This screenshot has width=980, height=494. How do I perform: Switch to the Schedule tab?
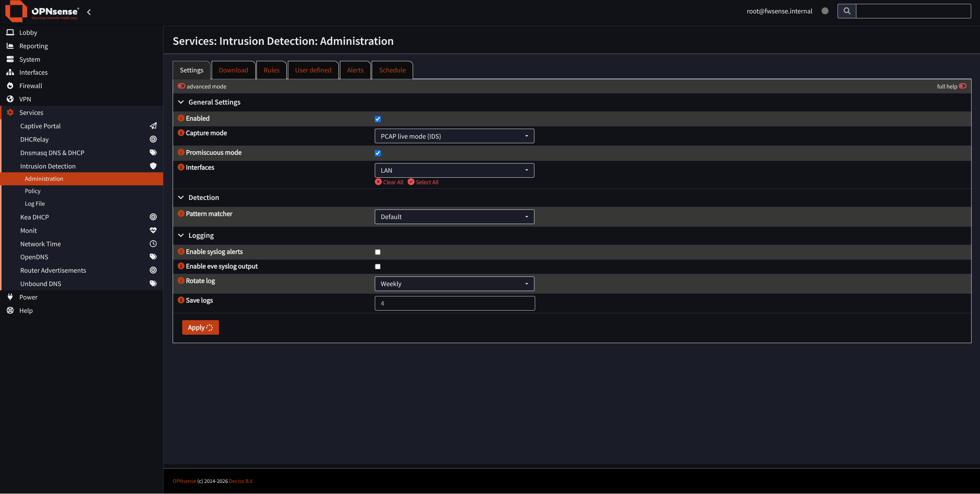tap(392, 70)
